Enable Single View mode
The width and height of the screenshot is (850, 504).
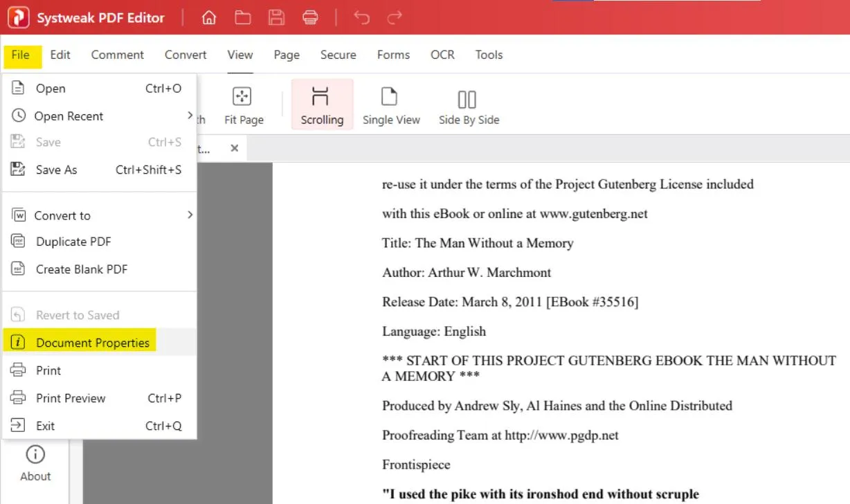click(391, 104)
